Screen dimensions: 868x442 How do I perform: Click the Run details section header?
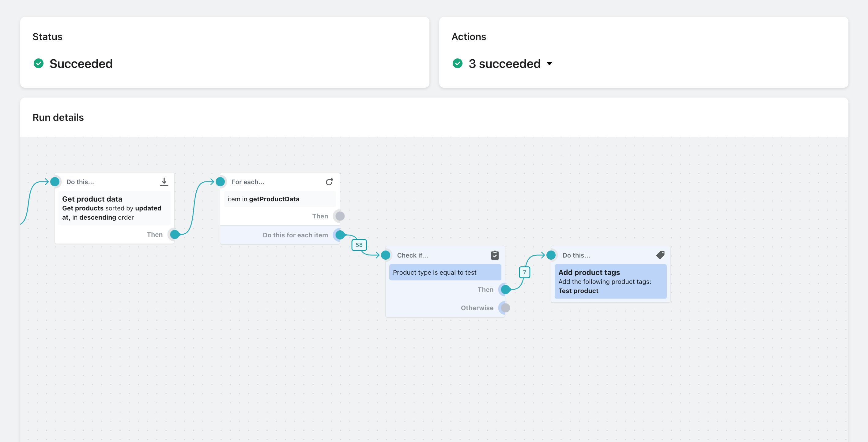(x=58, y=117)
